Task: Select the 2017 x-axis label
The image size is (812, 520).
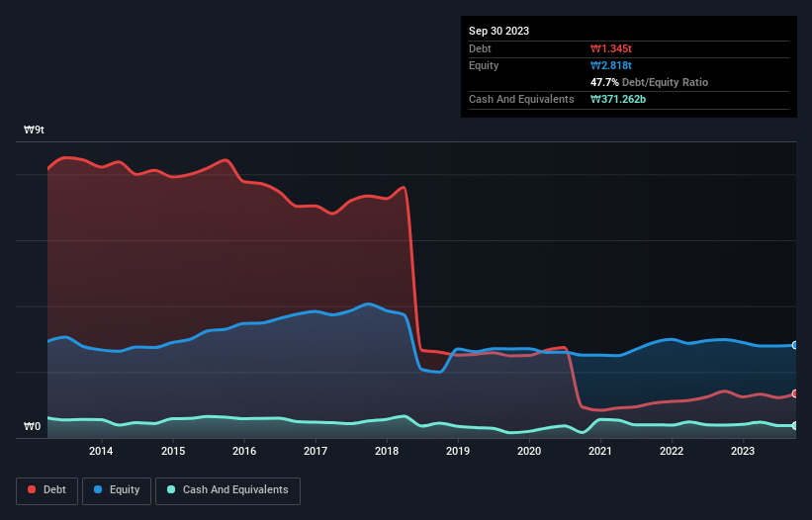Action: (x=316, y=451)
